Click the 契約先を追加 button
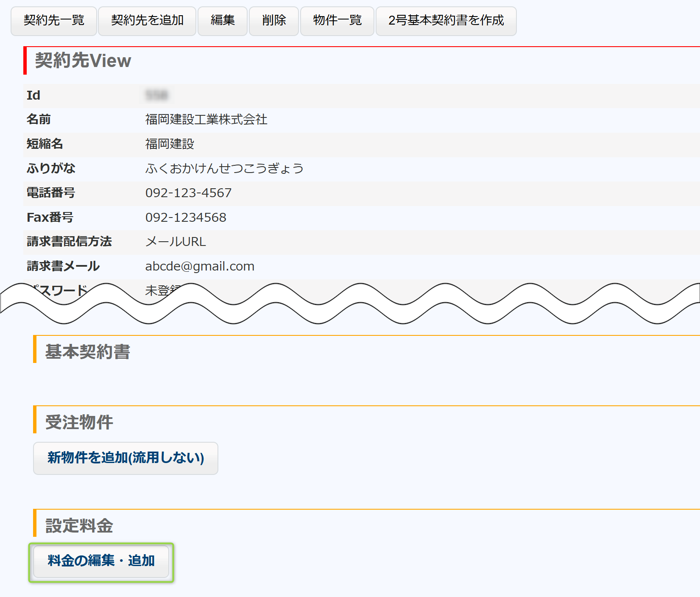 click(147, 21)
